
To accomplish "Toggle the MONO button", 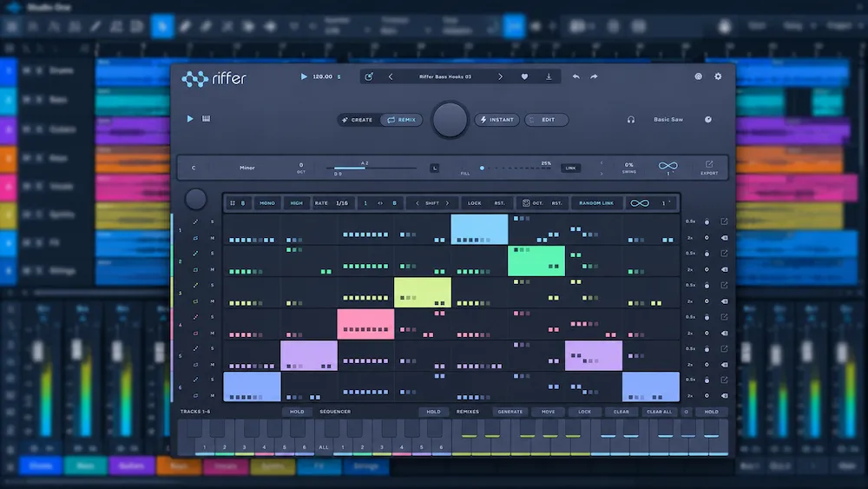I will (x=266, y=203).
